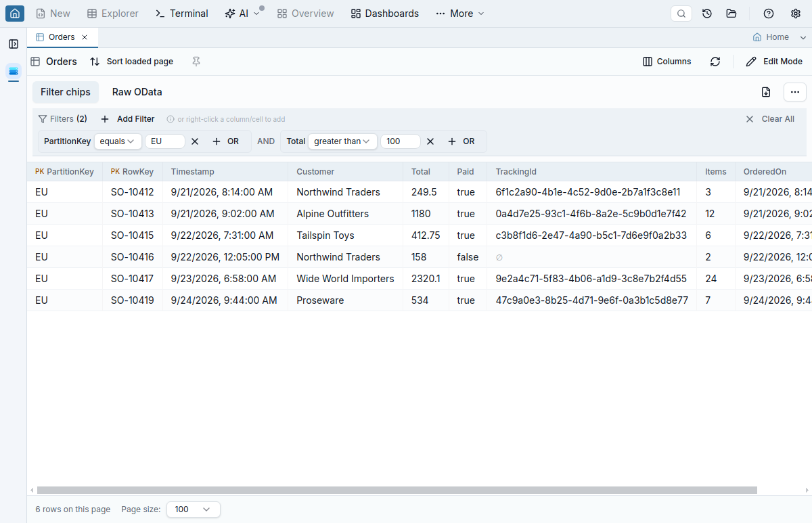Remove the PartitionKey equals EU filter
This screenshot has height=523, width=812.
[195, 141]
